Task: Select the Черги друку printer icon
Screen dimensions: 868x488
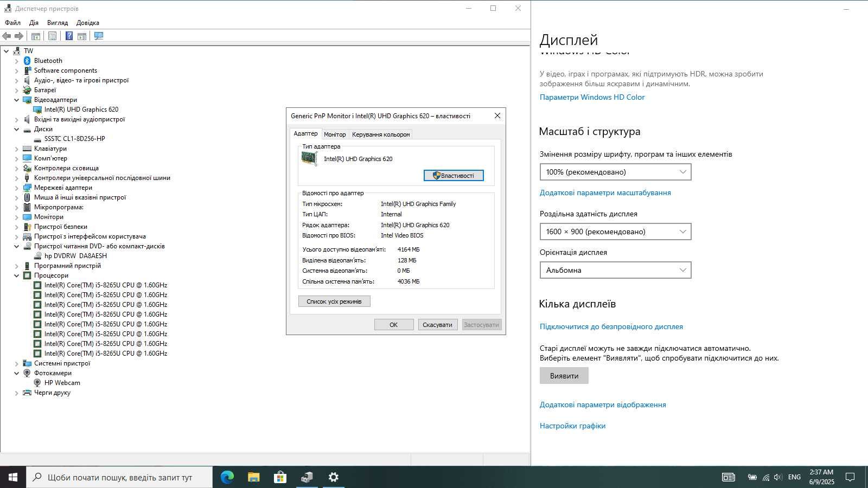Action: coord(27,393)
